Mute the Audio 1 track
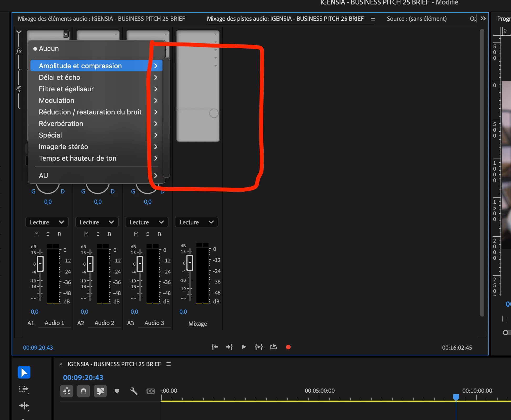 36,234
